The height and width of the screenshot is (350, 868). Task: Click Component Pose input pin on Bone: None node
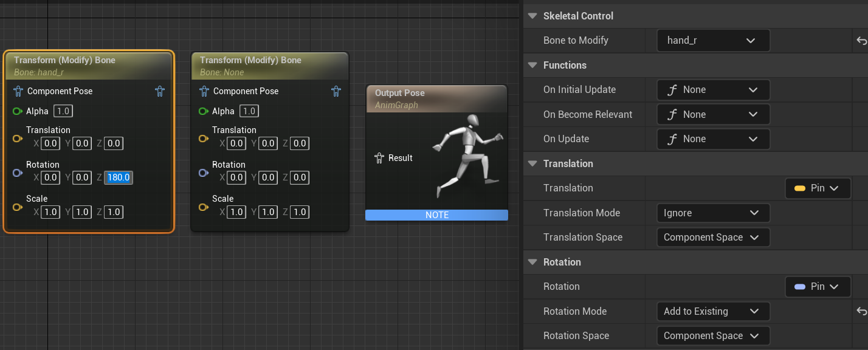pos(204,91)
